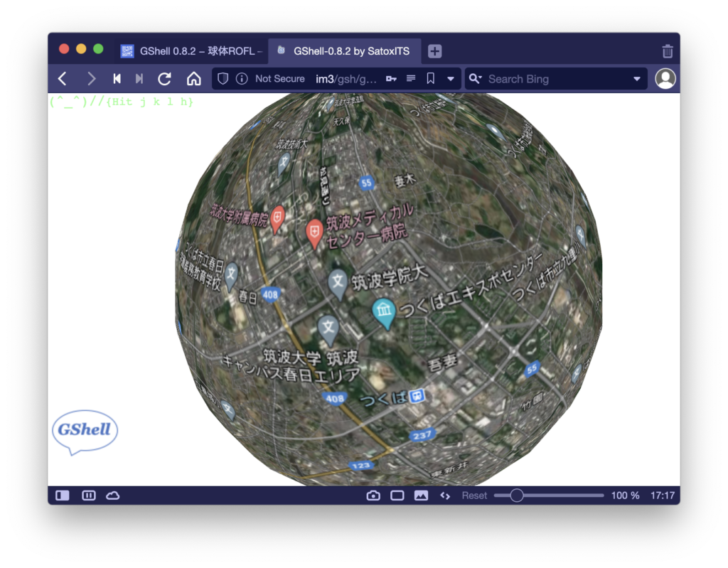The width and height of the screenshot is (728, 568).
Task: Reload the current page
Action: (164, 79)
